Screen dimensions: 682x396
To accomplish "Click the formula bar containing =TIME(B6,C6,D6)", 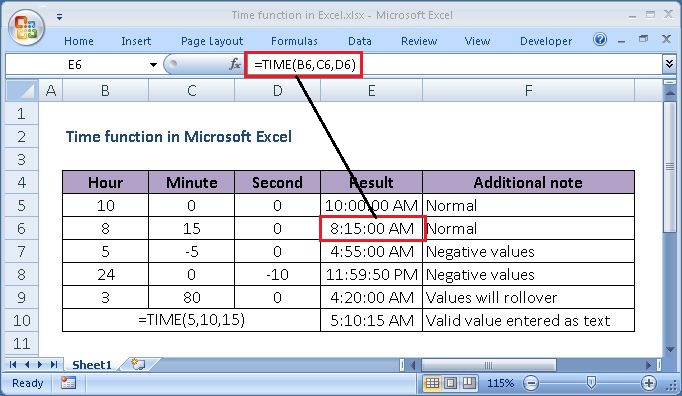I will (454, 65).
